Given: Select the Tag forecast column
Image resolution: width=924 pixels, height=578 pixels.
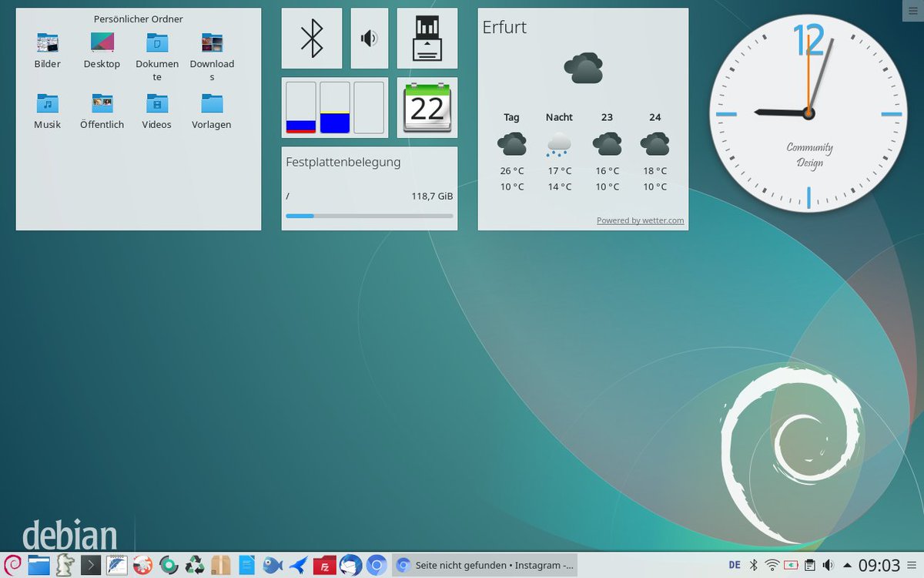Looking at the screenshot, I should tap(512, 152).
